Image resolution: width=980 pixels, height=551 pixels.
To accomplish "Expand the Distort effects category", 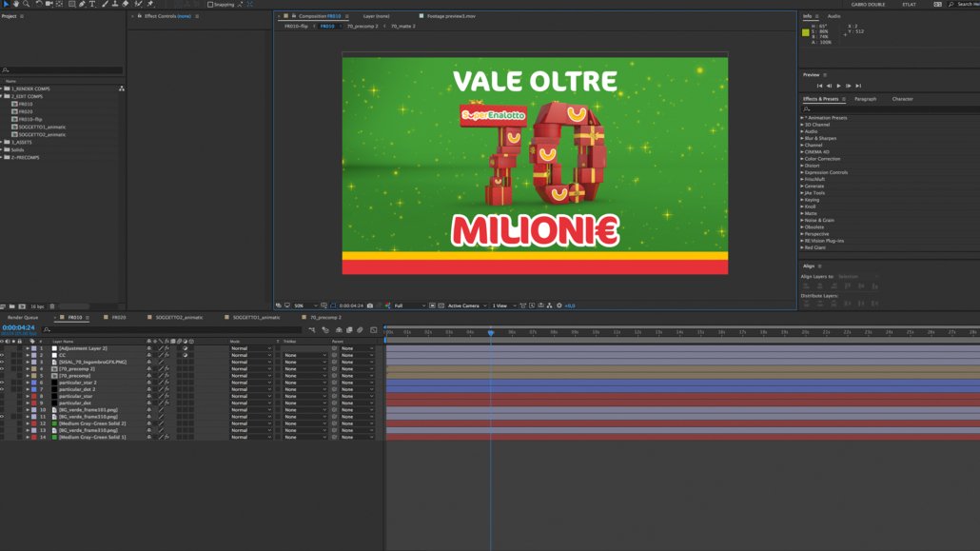I will click(x=802, y=166).
